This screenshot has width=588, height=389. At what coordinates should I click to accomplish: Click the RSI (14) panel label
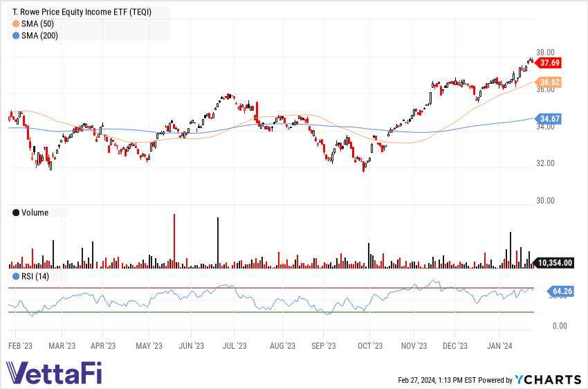coord(35,276)
